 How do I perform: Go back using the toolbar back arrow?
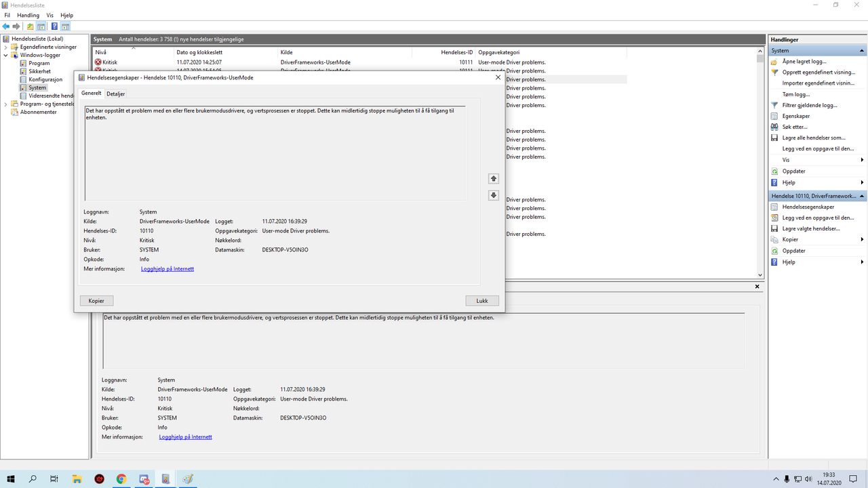(6, 26)
